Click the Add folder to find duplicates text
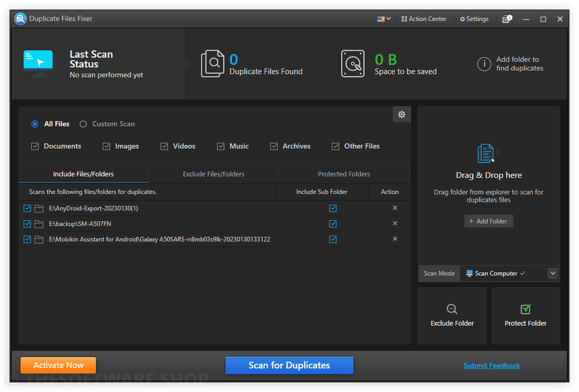579x392 pixels. point(520,64)
